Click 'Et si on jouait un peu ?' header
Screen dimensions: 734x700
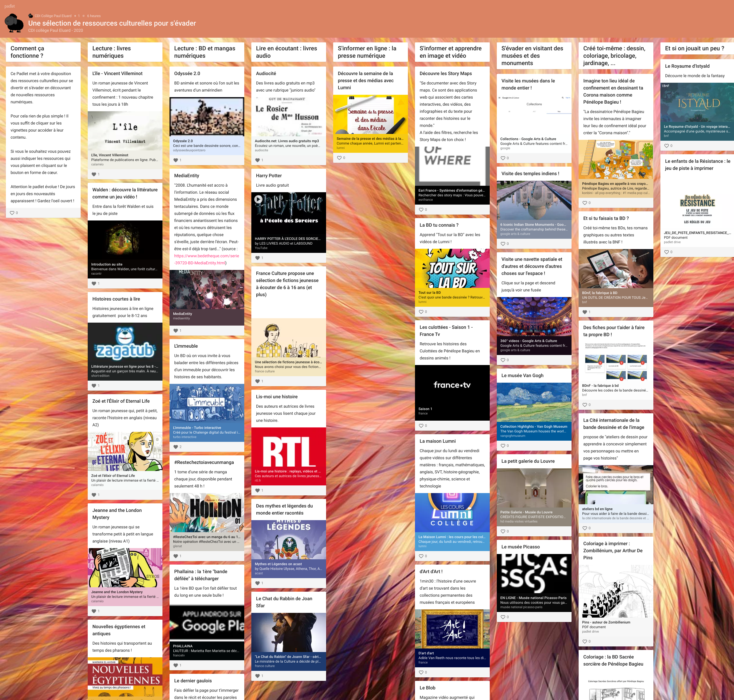click(x=698, y=49)
